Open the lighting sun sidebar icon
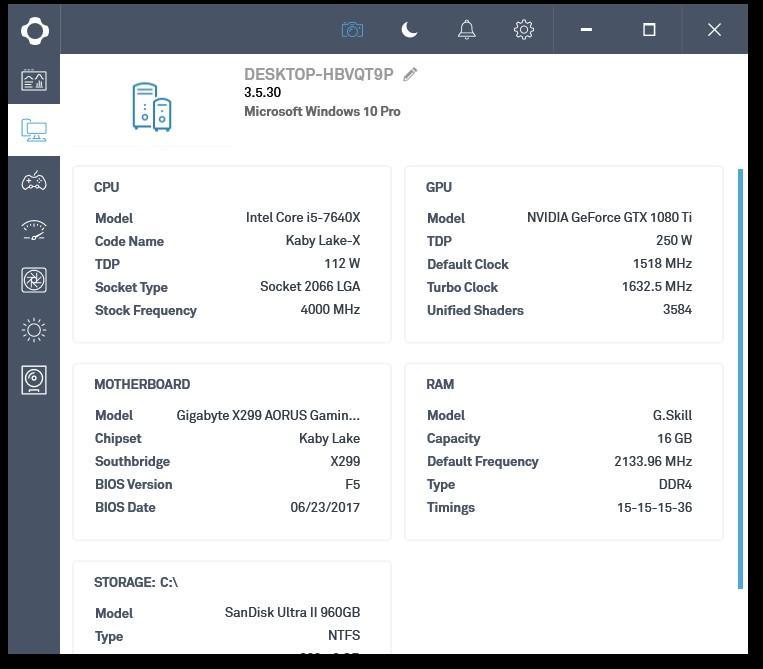Screen dimensions: 763x669 click(x=34, y=330)
